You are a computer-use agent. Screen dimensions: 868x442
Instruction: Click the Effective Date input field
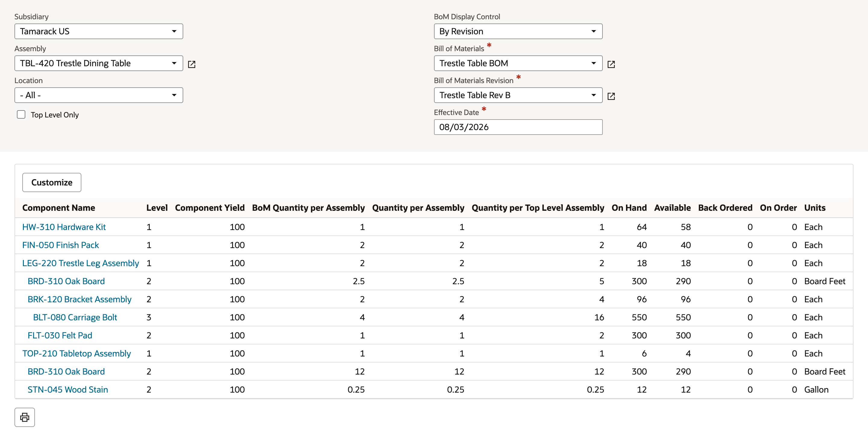click(x=518, y=127)
